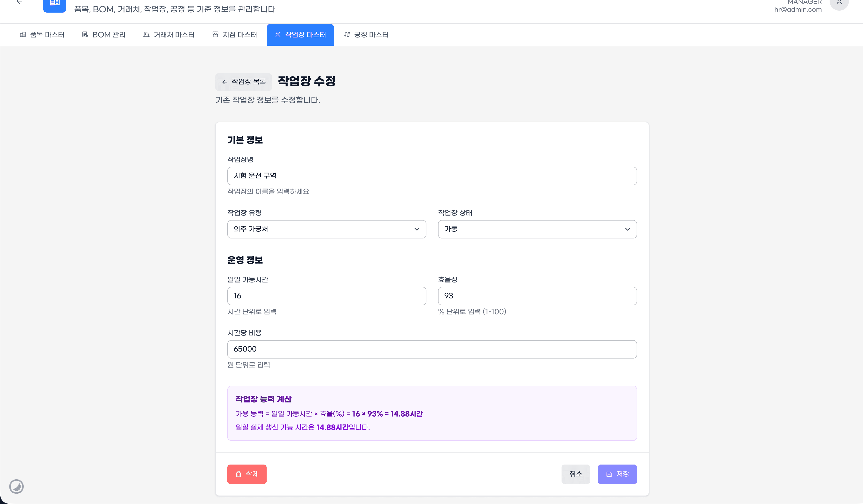Screen dimensions: 863x504
Task: Expand the 작업장 유형 dropdown
Action: 326,229
